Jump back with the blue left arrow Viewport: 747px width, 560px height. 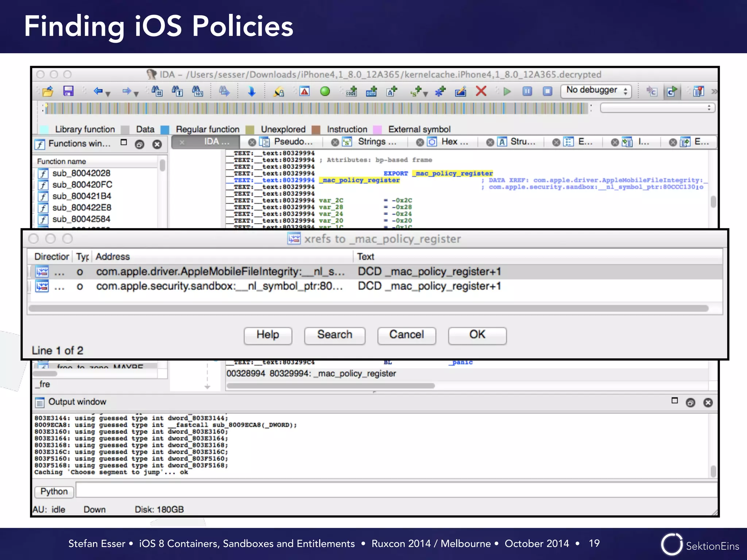pyautogui.click(x=98, y=91)
